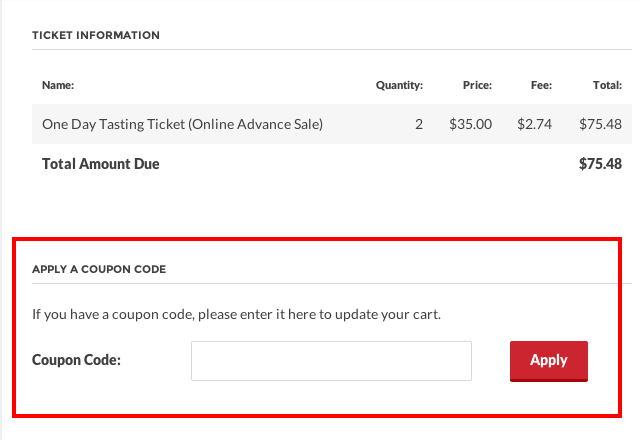Viewport: 642px width, 440px height.
Task: Click the $2.74 fee amount
Action: (x=534, y=124)
